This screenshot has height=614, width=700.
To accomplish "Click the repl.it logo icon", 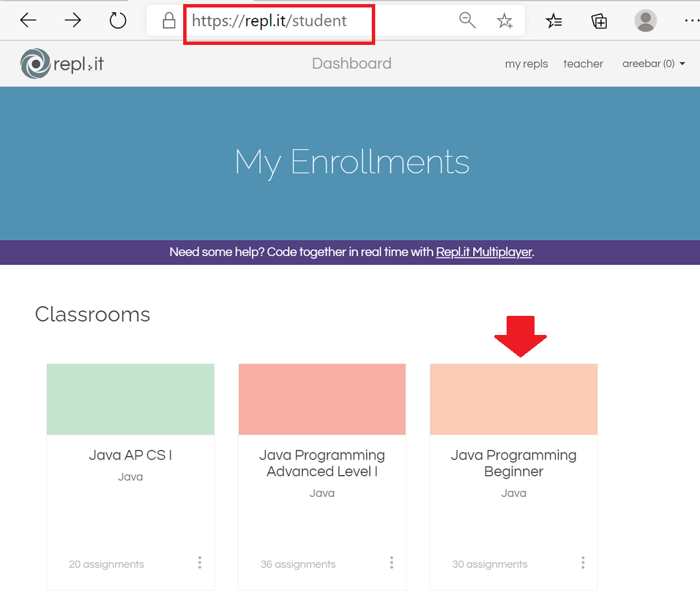I will [x=35, y=64].
